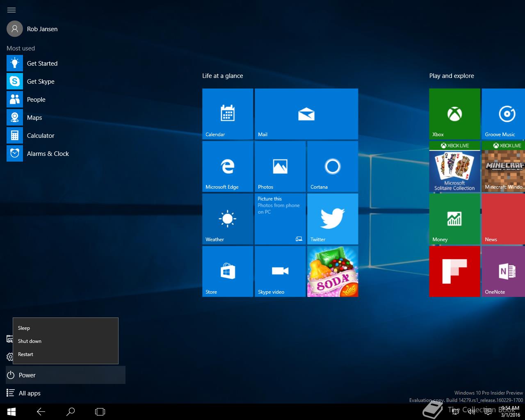Open the Money tile
The width and height of the screenshot is (525, 420).
pos(454,219)
